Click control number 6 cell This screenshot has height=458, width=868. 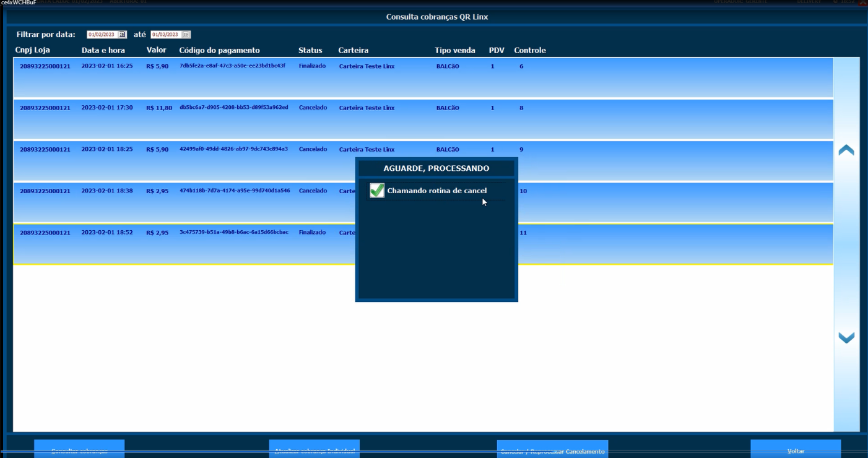point(521,66)
